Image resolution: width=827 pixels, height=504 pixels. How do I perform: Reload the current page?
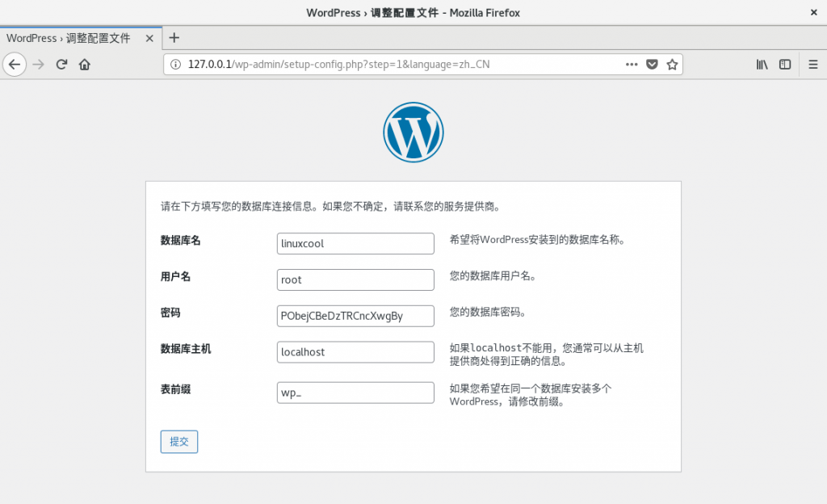coord(61,65)
